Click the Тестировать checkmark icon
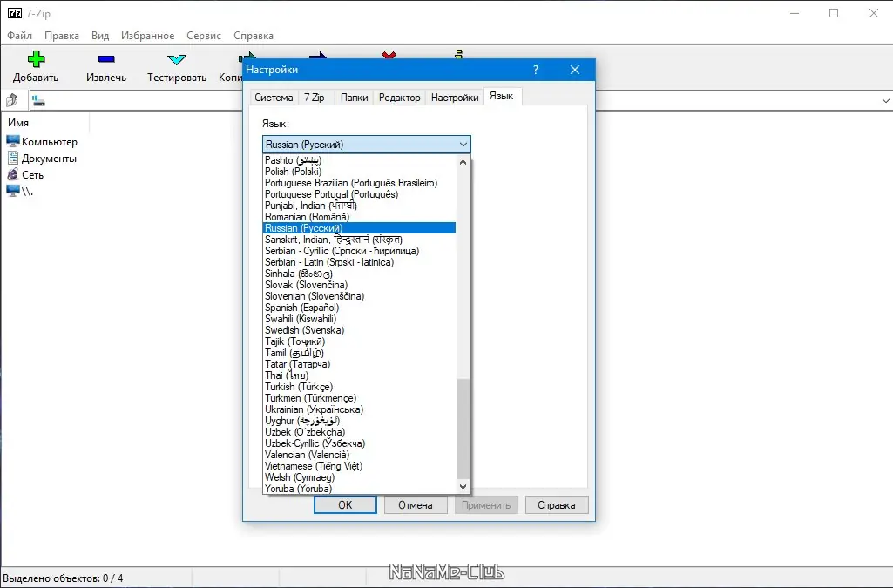This screenshot has width=893, height=588. tap(177, 58)
